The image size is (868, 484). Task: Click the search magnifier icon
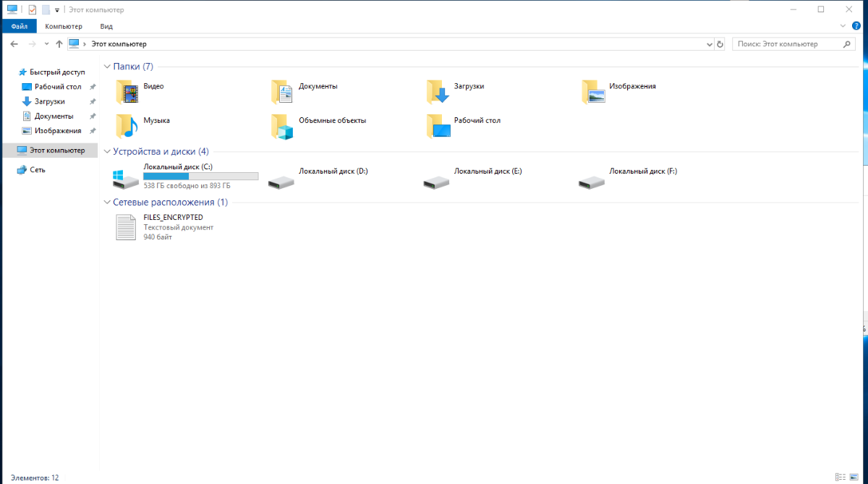pos(848,44)
